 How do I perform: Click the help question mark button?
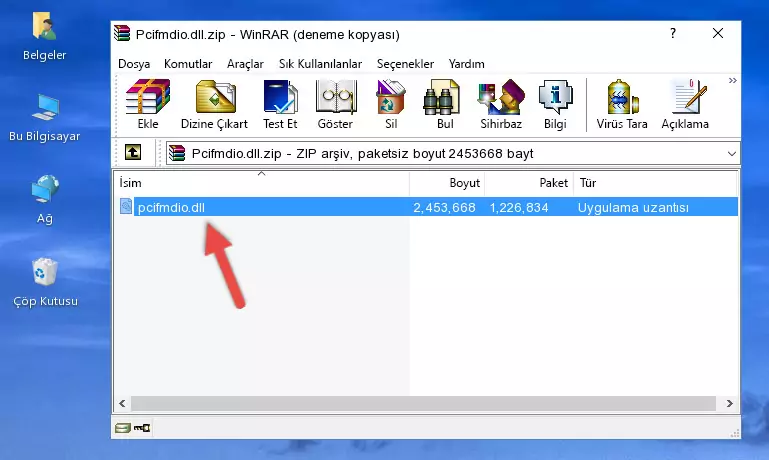pyautogui.click(x=673, y=33)
